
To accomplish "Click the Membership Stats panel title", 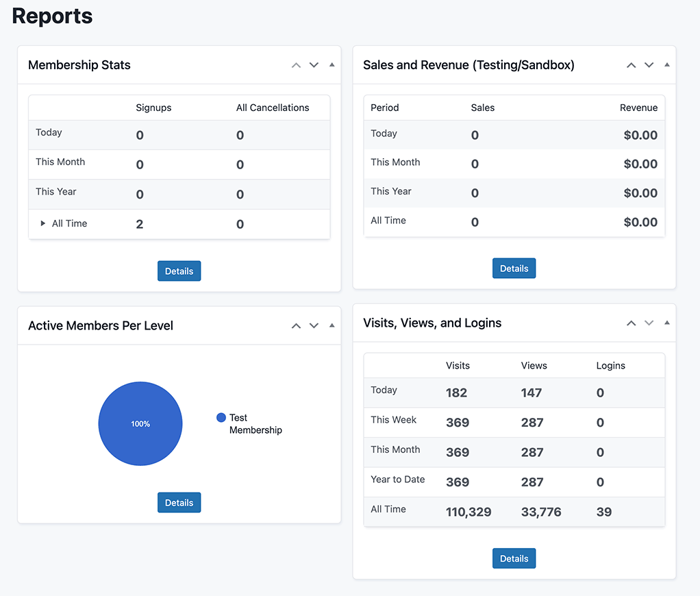I will click(x=79, y=65).
